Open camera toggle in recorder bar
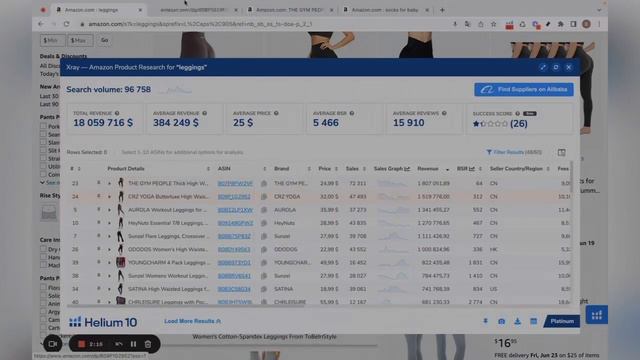Image resolution: width=640 pixels, height=360 pixels. [53, 344]
